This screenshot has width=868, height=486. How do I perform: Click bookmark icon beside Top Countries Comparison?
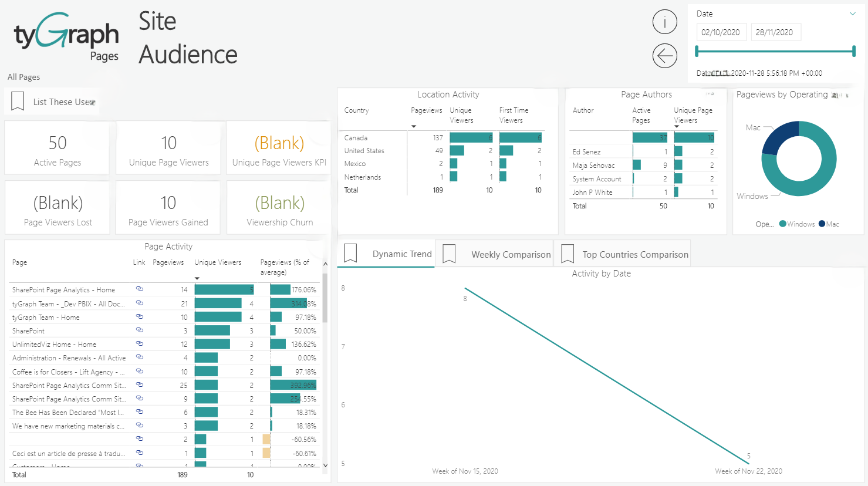pos(568,254)
